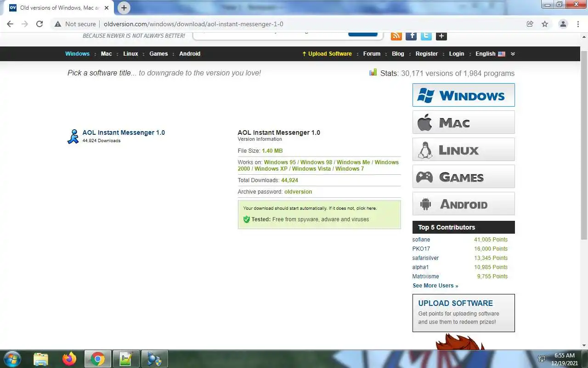
Task: Click the large Windows platform button
Action: click(x=464, y=95)
